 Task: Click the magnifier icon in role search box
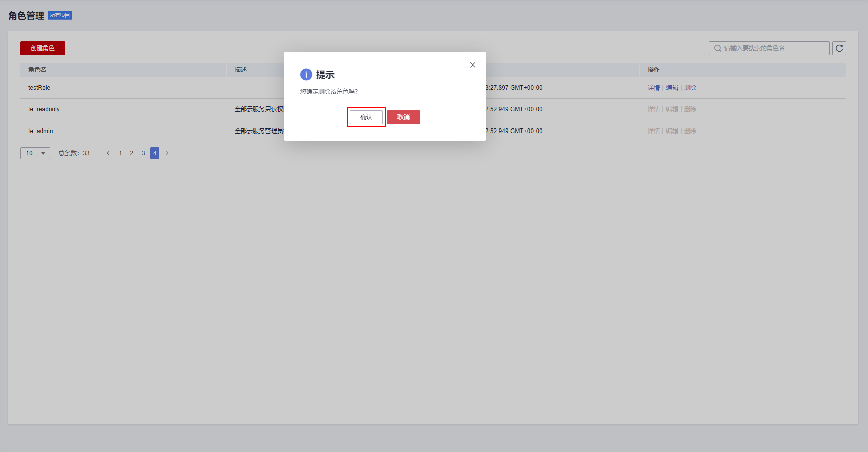click(718, 48)
